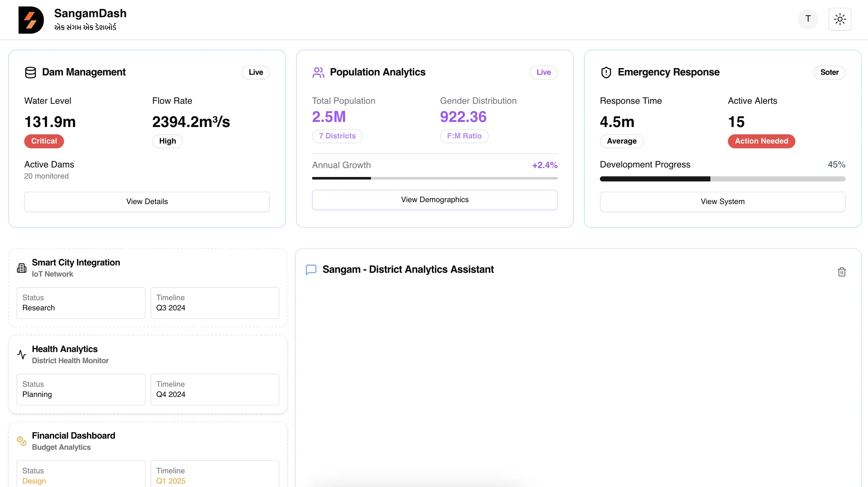
Task: Click the Population Analytics people icon
Action: tap(318, 72)
